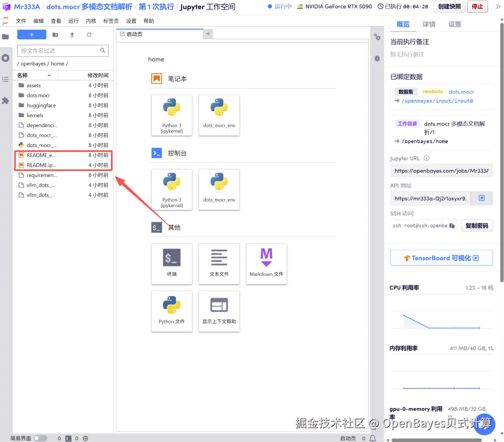The width and height of the screenshot is (504, 442).
Task: Click the Jupyter URL info icon
Action: pyautogui.click(x=426, y=158)
